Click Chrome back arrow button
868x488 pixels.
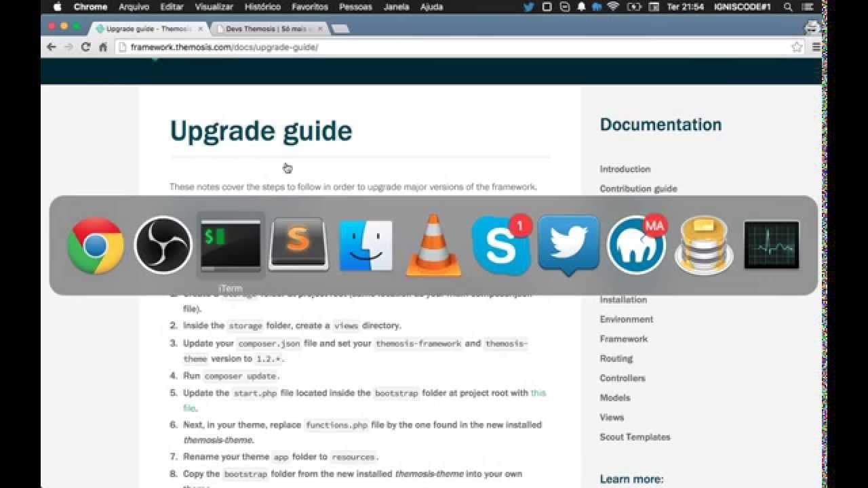click(x=52, y=47)
